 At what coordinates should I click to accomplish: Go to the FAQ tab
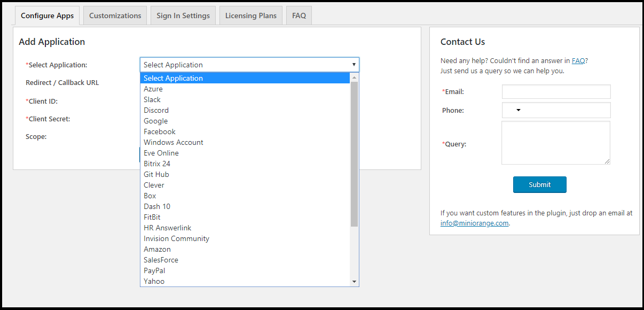coord(299,15)
